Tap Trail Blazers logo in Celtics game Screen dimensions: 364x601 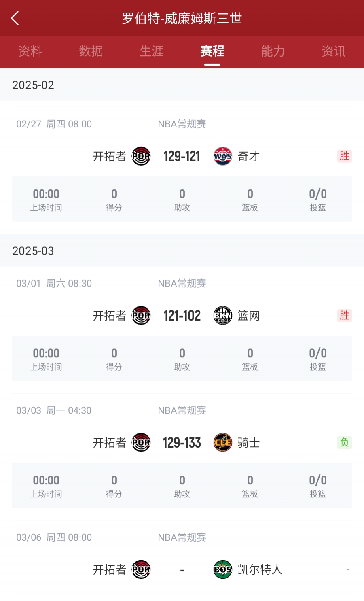tap(141, 569)
